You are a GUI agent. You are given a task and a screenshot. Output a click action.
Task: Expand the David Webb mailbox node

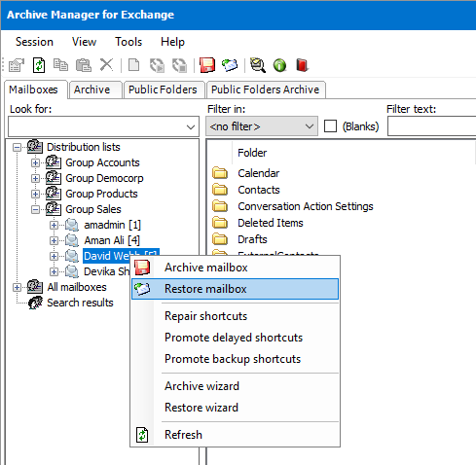point(54,256)
